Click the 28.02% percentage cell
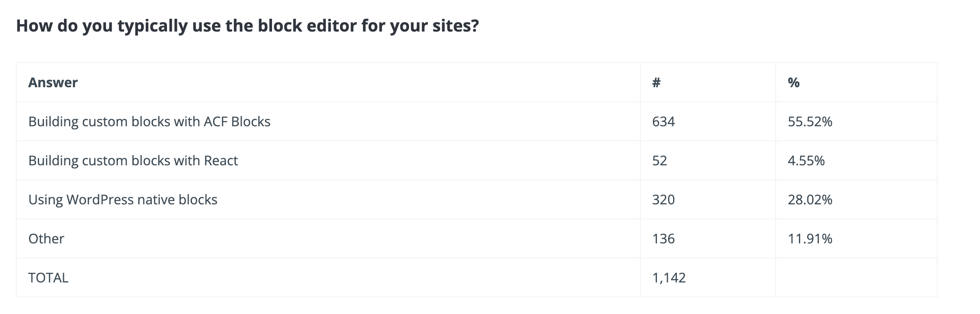The width and height of the screenshot is (980, 314). [x=810, y=200]
